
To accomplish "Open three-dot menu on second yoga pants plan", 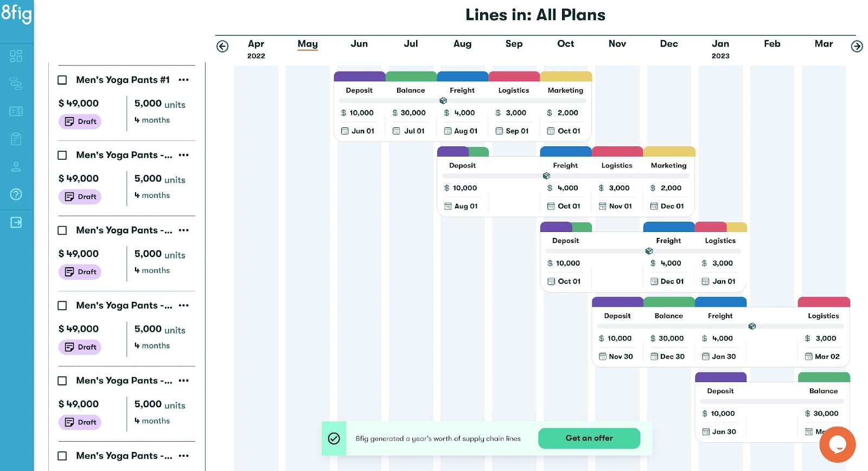I will [x=184, y=155].
